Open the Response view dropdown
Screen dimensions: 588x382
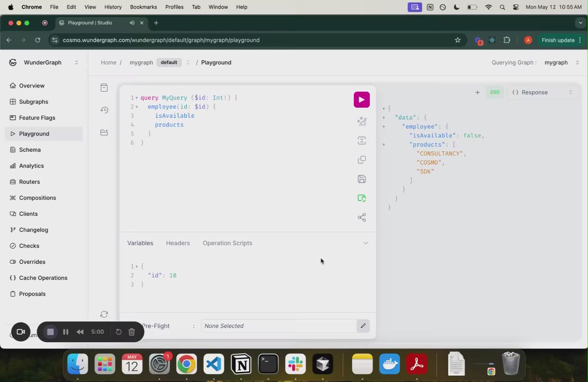tap(542, 92)
